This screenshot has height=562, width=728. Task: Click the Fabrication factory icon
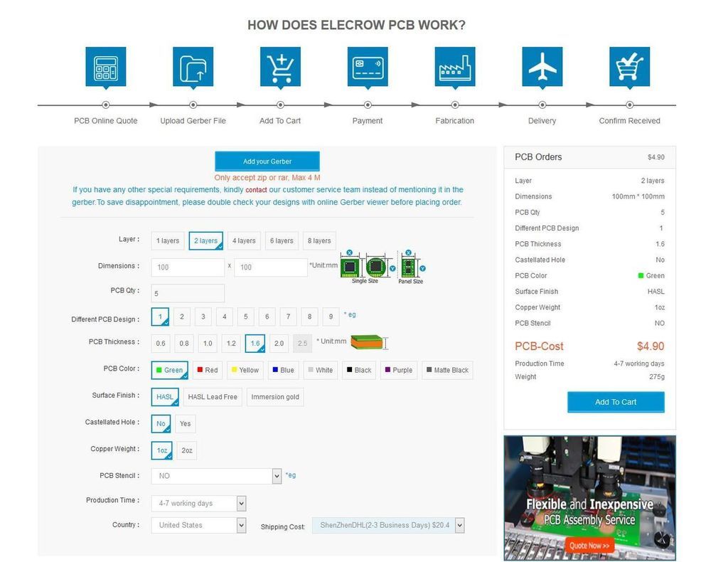[455, 67]
